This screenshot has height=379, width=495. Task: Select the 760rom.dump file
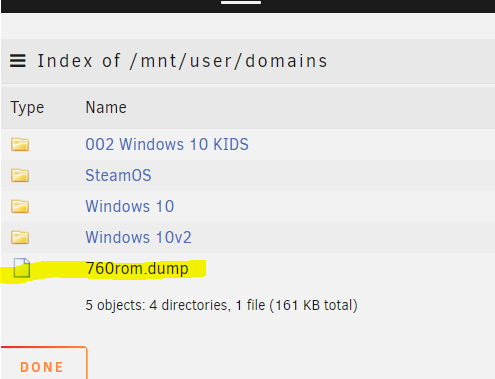point(137,268)
